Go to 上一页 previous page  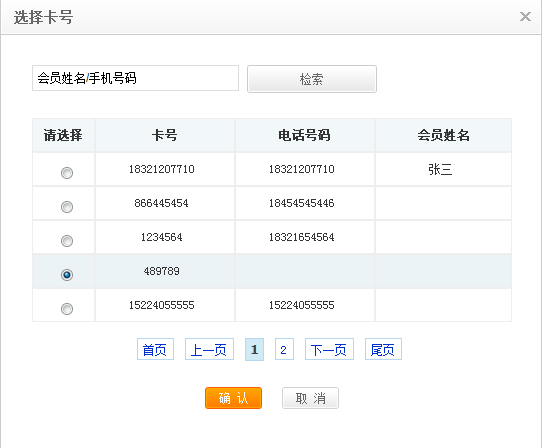tap(209, 349)
